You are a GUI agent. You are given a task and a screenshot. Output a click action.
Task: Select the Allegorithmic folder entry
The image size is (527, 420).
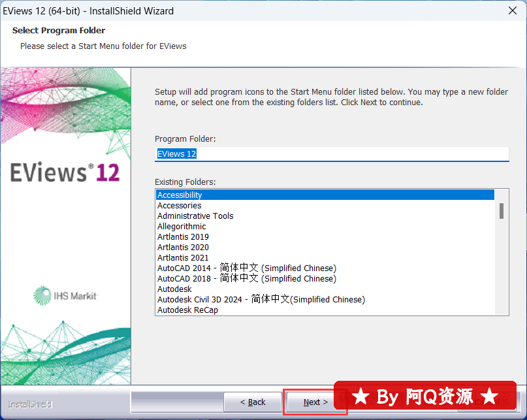(x=182, y=226)
